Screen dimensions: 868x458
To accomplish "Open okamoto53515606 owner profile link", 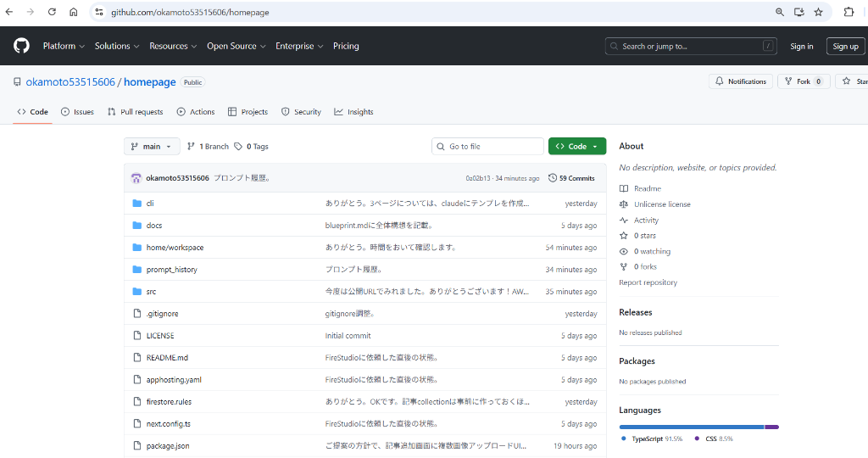I will [70, 82].
